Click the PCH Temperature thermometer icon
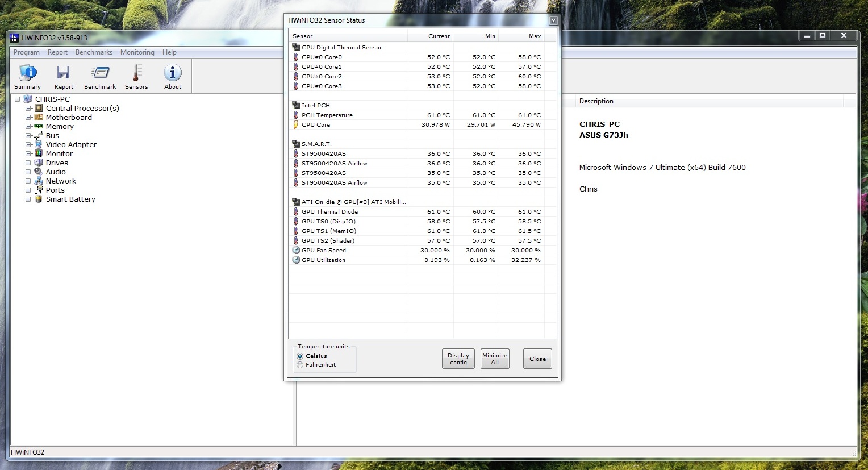 coord(295,115)
